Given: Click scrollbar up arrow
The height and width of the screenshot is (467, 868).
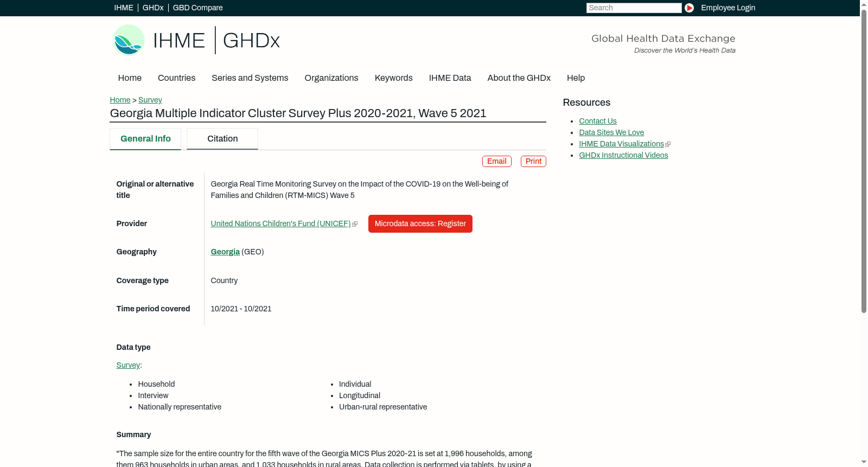Looking at the screenshot, I should click(864, 4).
